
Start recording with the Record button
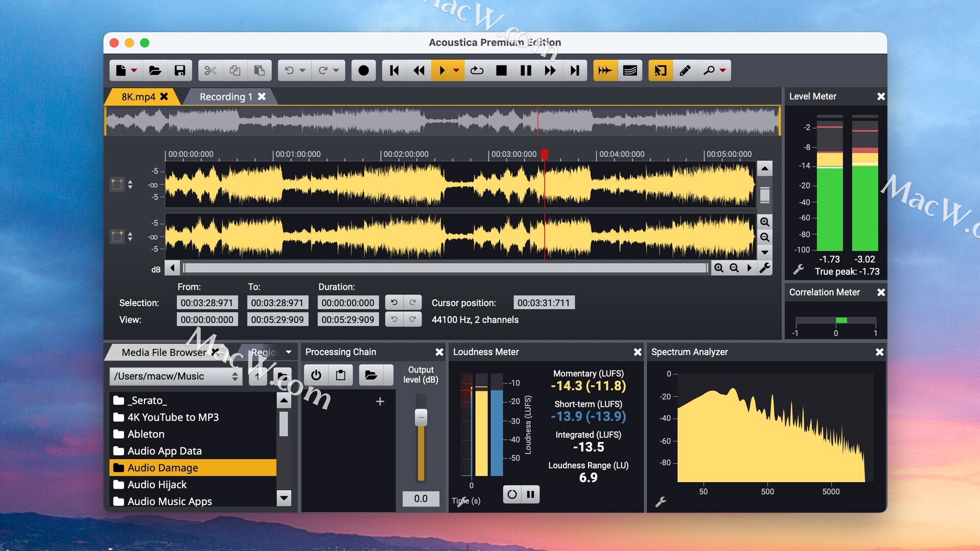point(363,70)
